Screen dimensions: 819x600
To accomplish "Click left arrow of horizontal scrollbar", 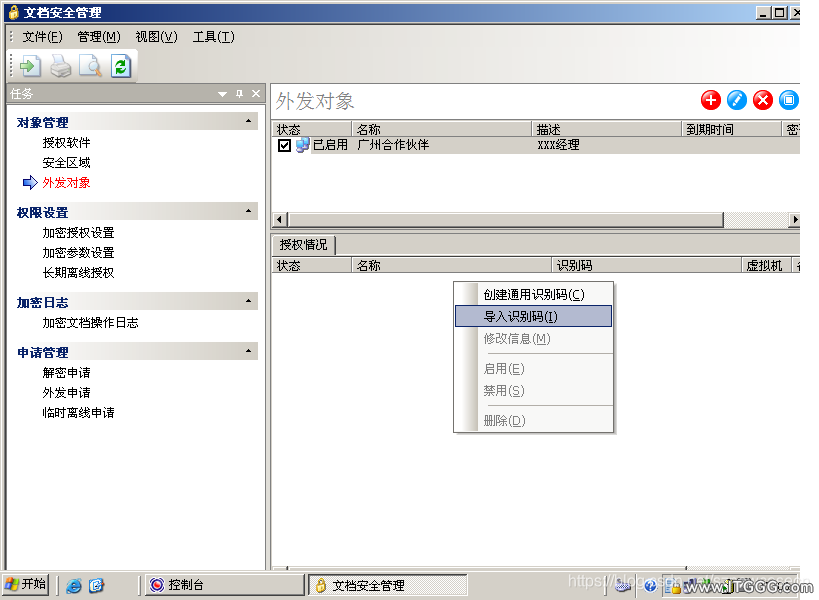I will (x=280, y=219).
